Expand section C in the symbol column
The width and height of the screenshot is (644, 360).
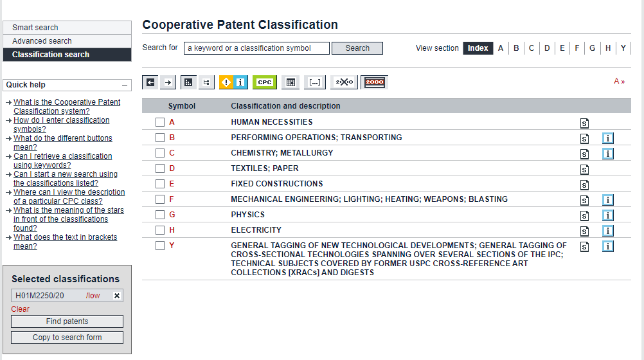click(172, 153)
